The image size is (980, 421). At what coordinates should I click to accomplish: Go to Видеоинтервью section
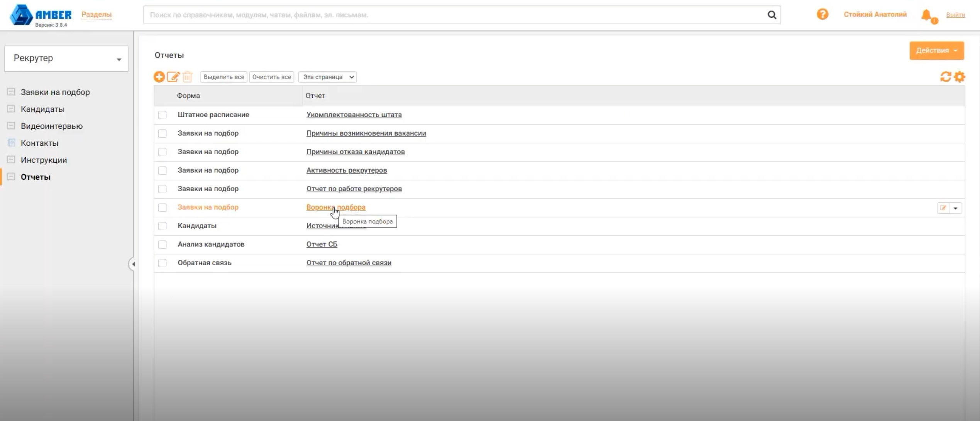52,126
